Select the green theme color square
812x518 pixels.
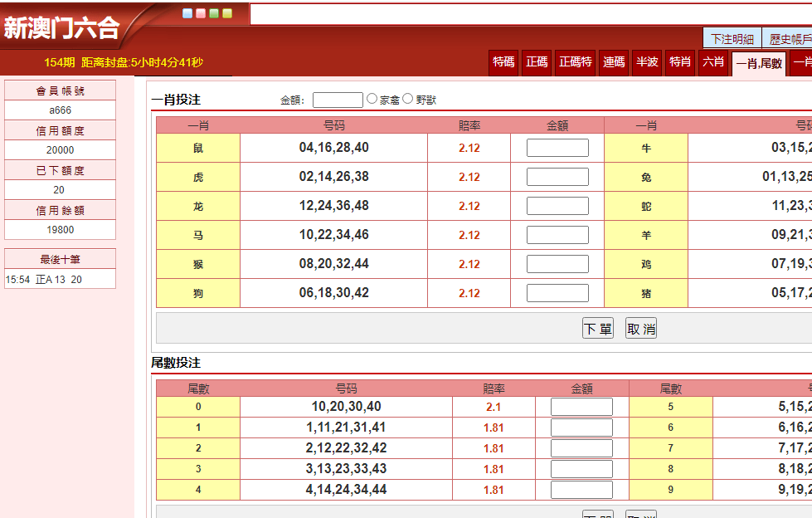coord(214,13)
